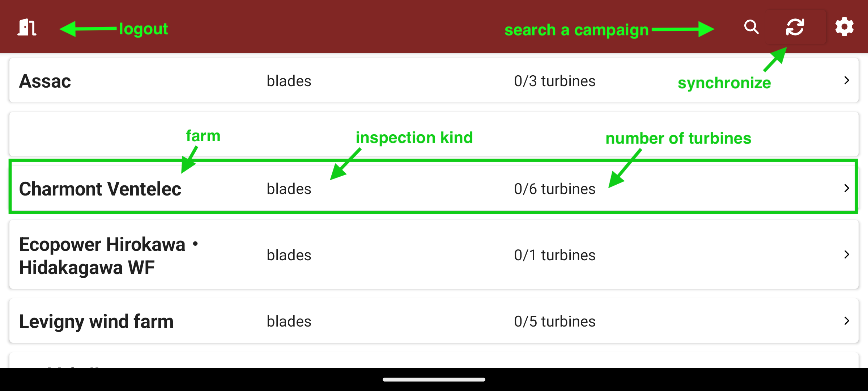Open the campaign search magnifier
The height and width of the screenshot is (391, 868).
pos(751,27)
